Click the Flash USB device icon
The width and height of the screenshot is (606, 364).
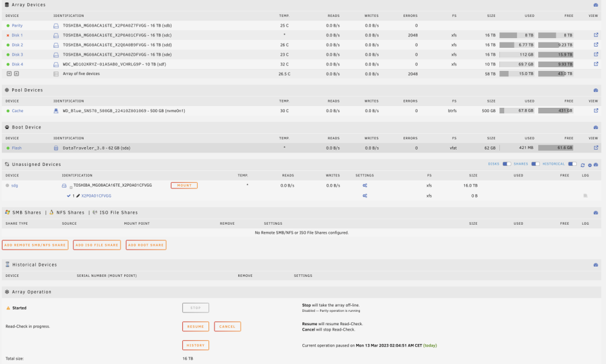(x=56, y=148)
